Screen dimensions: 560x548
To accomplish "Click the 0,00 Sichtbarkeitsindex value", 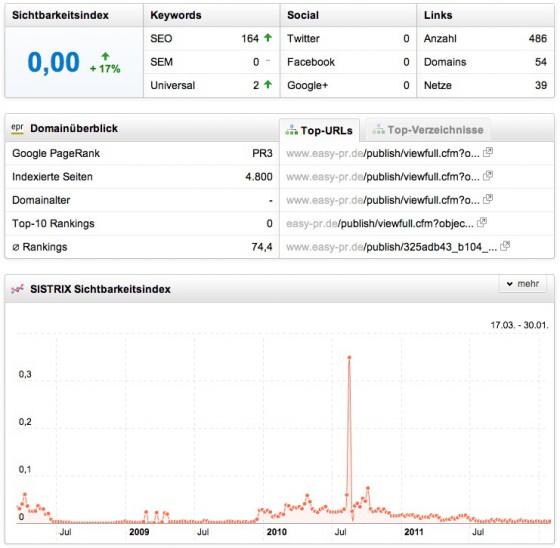I will click(x=54, y=63).
